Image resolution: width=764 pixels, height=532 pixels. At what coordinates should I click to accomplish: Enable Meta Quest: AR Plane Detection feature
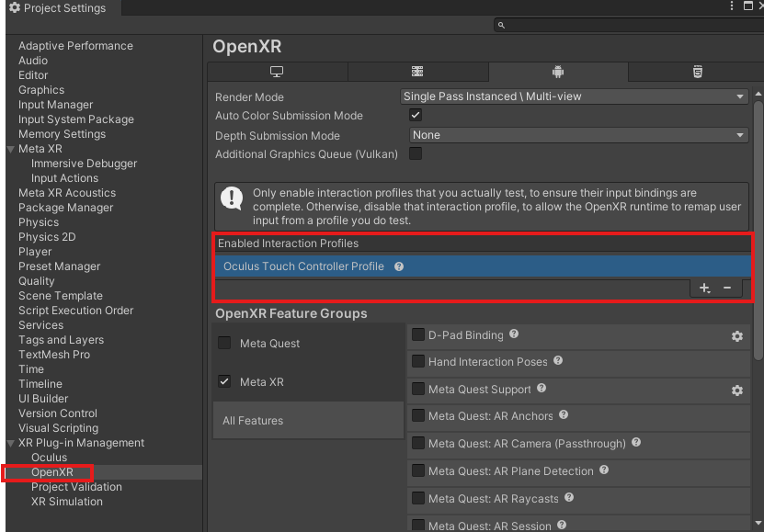coord(418,470)
